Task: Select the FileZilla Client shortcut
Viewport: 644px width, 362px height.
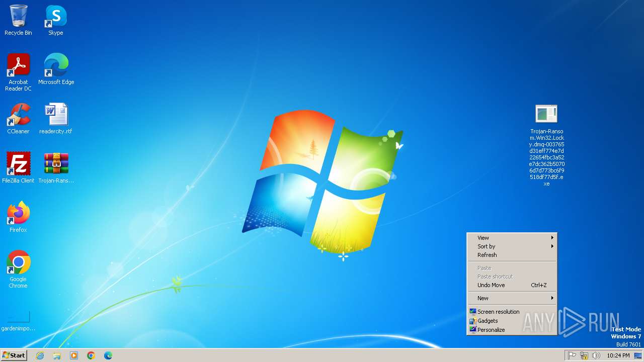Action: [18, 168]
